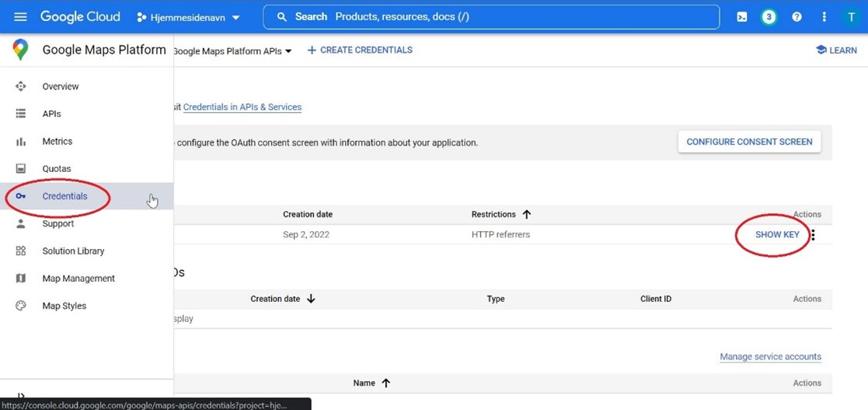
Task: Open Quotas in the sidebar
Action: click(86, 168)
